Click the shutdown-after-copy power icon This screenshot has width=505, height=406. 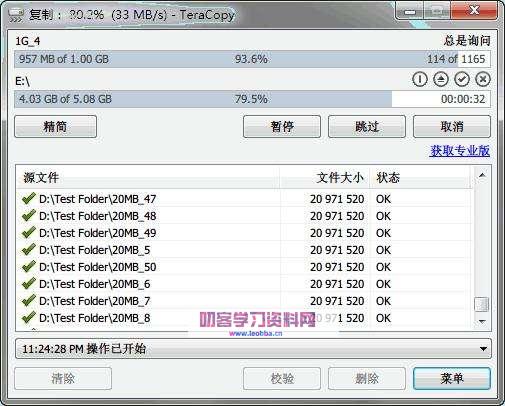[420, 79]
